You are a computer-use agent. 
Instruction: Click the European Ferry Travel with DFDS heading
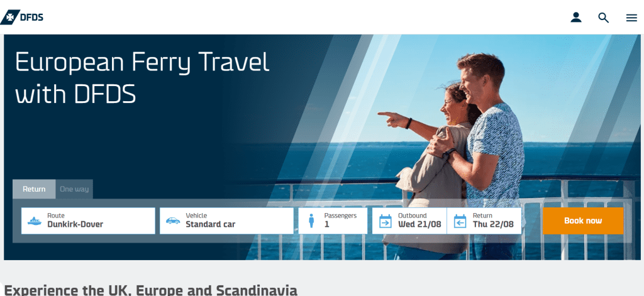point(142,78)
